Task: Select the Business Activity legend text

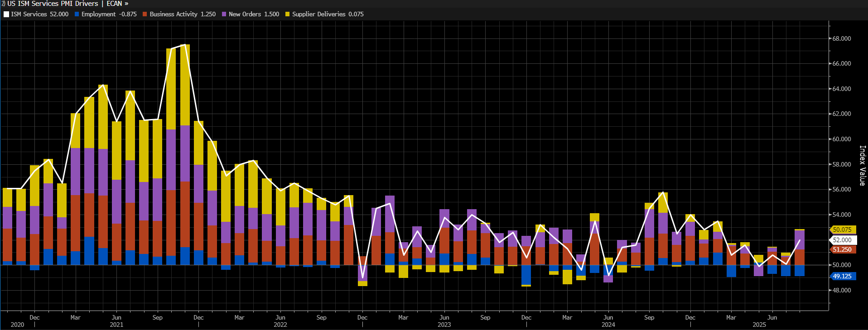Action: click(x=174, y=14)
